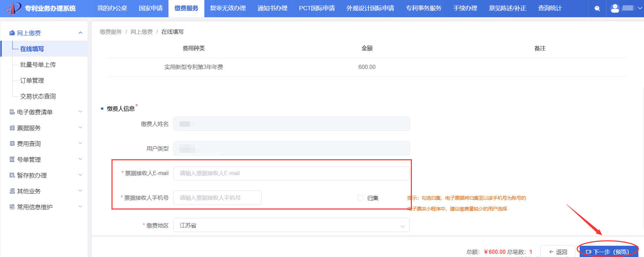Click the 网上缴费 wallet icon
This screenshot has width=644, height=257.
[x=12, y=33]
